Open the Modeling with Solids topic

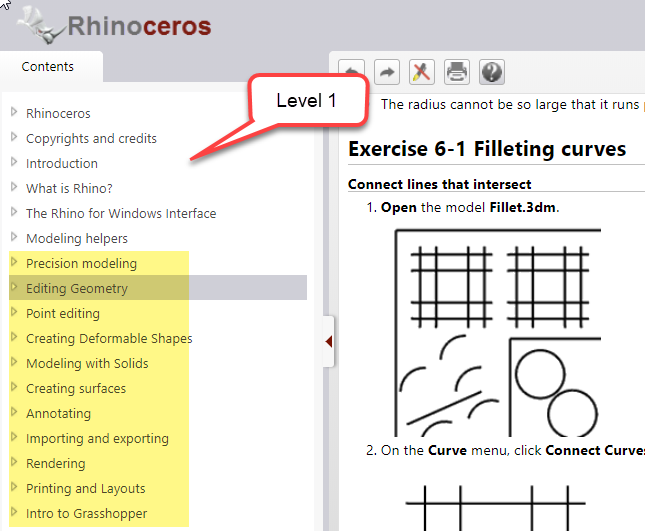87,364
